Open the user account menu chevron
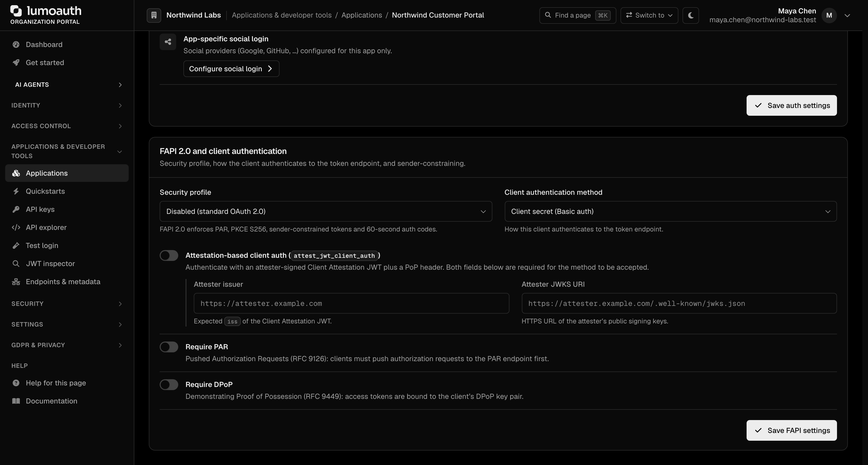 [847, 16]
